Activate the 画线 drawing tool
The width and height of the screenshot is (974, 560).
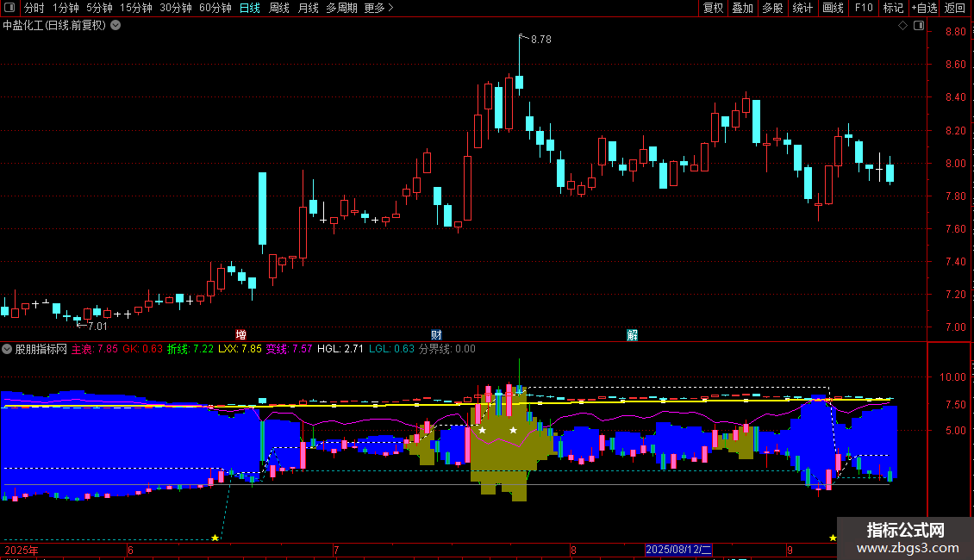pos(833,8)
